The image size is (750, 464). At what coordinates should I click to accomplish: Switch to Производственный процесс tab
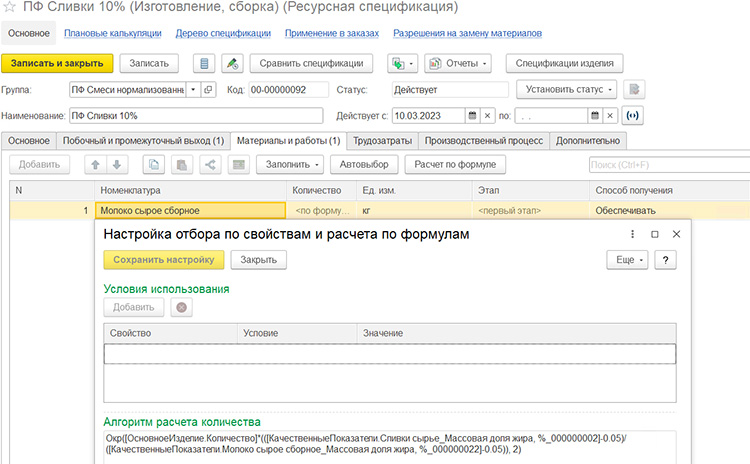pos(484,141)
